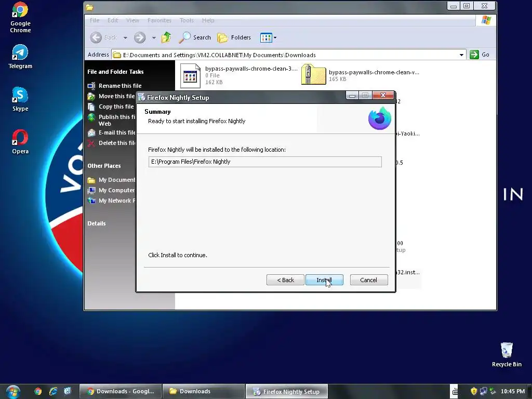Click Explorer window folder title icon

(x=89, y=7)
